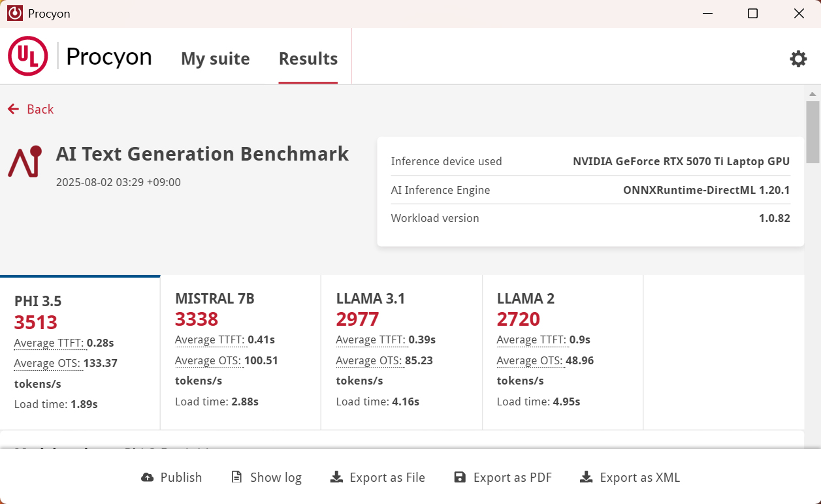The image size is (821, 504).
Task: Click the Back link
Action: tap(40, 108)
